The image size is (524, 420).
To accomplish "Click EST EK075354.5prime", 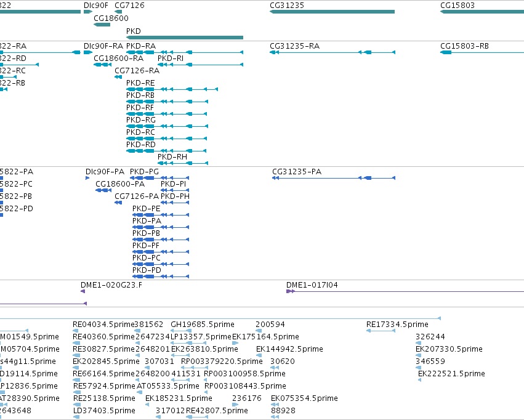I will 304,398.
